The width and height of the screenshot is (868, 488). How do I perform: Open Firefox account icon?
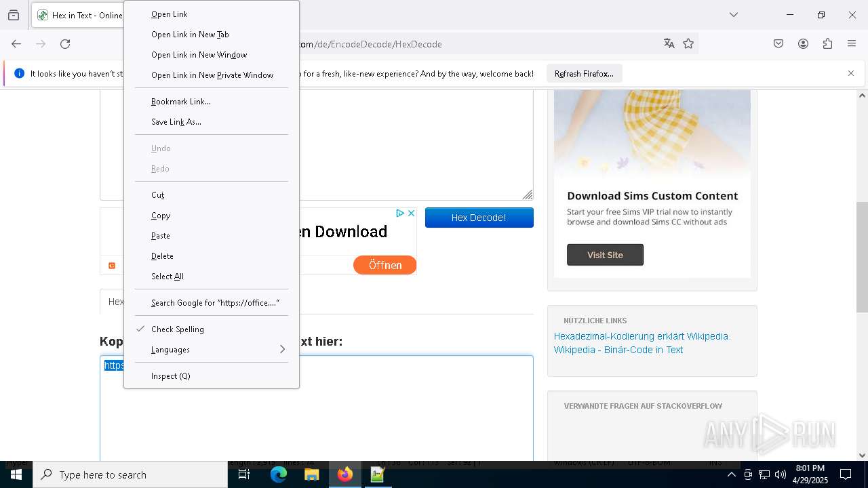(803, 44)
